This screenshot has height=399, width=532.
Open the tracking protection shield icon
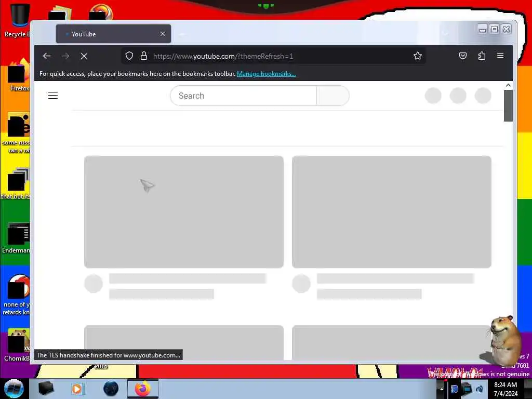click(x=129, y=56)
